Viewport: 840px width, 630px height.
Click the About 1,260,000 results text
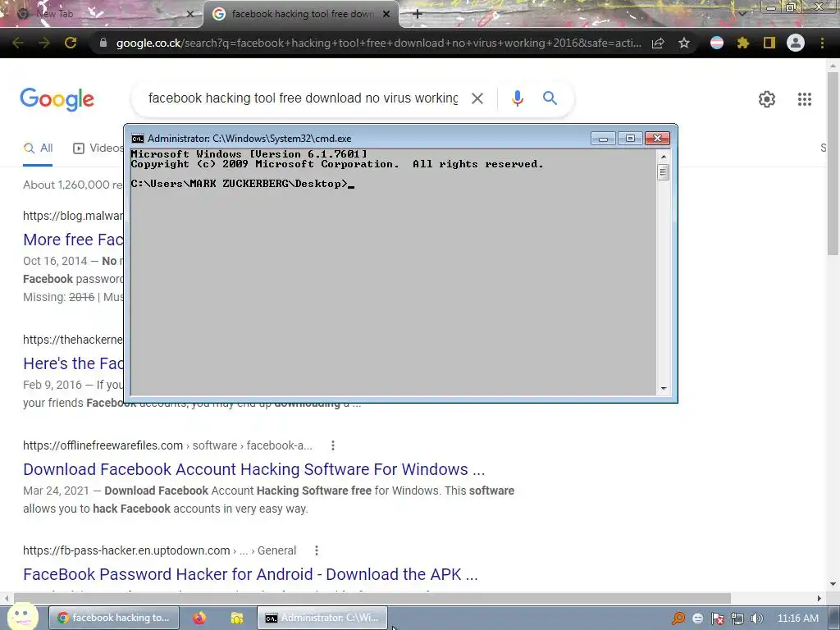pyautogui.click(x=73, y=185)
